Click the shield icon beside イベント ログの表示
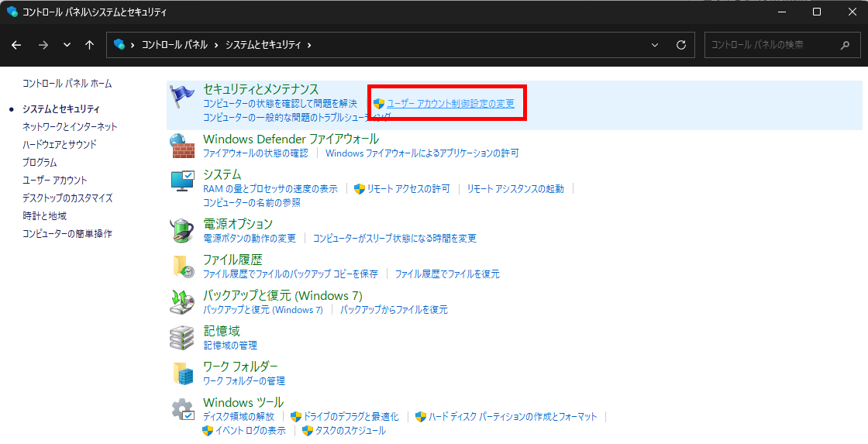The image size is (868, 444). click(x=208, y=431)
